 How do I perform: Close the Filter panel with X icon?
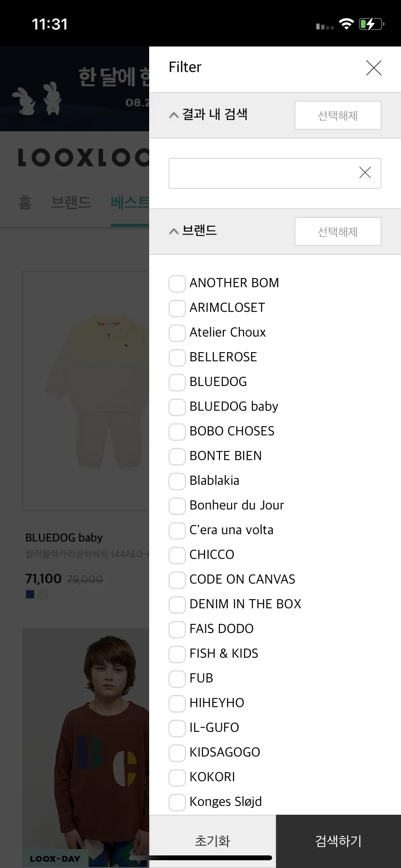(374, 68)
